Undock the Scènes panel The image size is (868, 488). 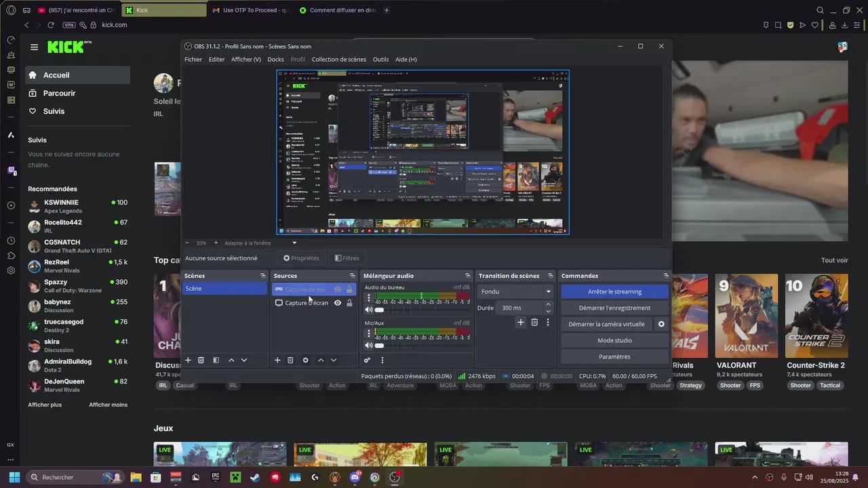pos(263,276)
